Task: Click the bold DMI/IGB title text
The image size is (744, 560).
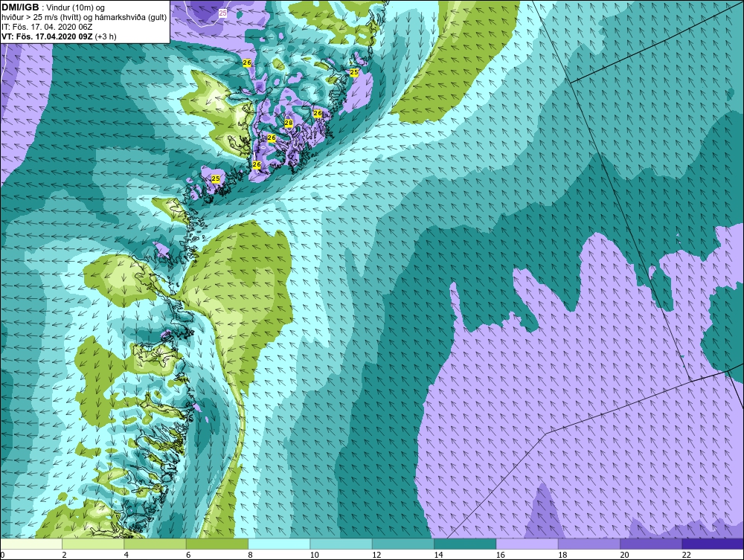Action: (x=20, y=7)
